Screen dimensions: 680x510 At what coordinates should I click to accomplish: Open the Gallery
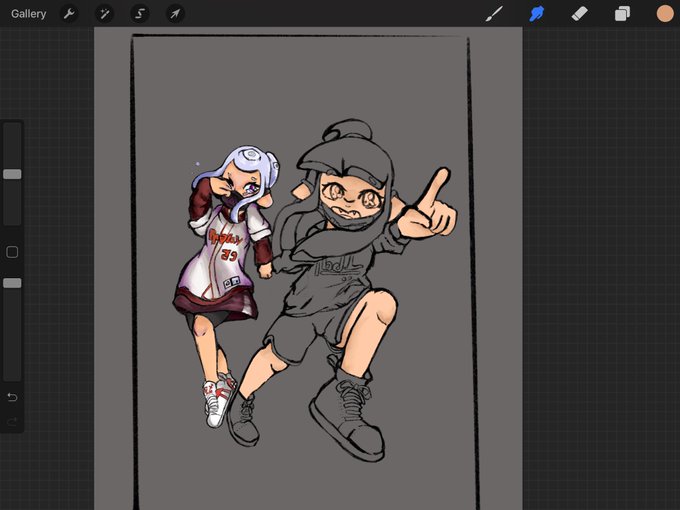point(28,14)
